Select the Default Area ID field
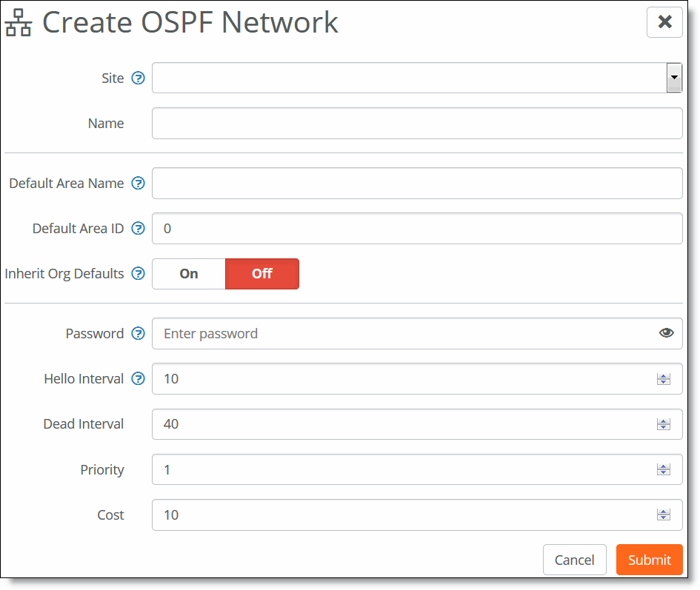This screenshot has height=590, width=700. [x=417, y=228]
